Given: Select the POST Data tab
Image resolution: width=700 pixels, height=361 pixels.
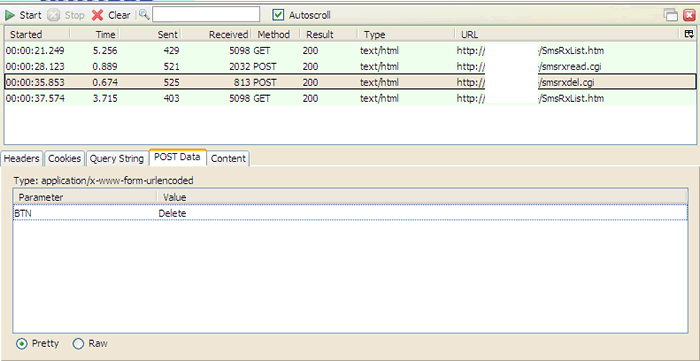Looking at the screenshot, I should [x=177, y=157].
